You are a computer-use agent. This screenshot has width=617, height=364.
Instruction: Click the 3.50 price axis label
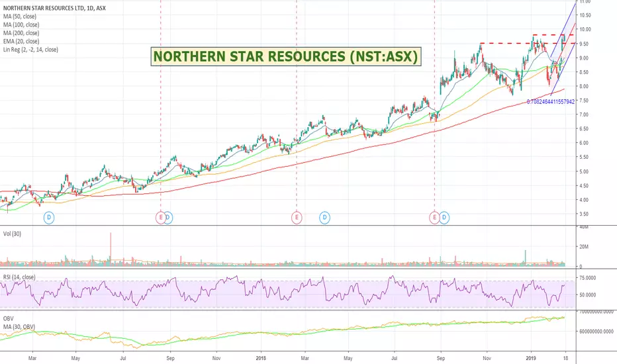[584, 214]
